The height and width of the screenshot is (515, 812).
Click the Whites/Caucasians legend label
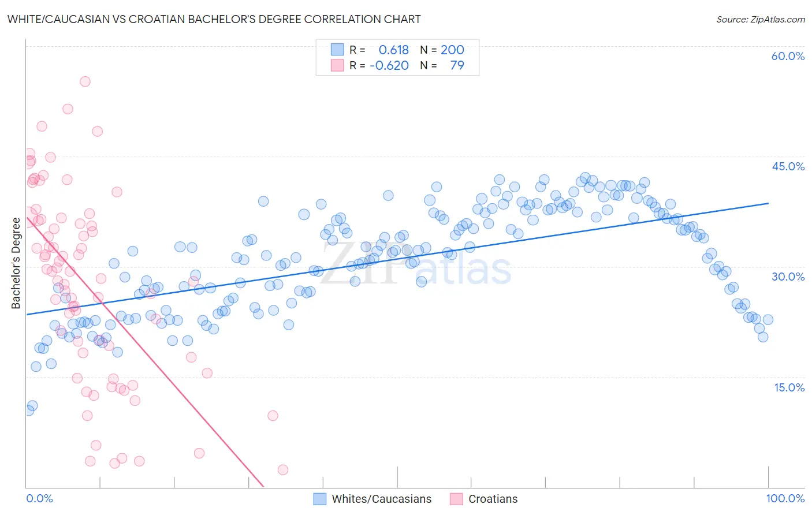381,499
